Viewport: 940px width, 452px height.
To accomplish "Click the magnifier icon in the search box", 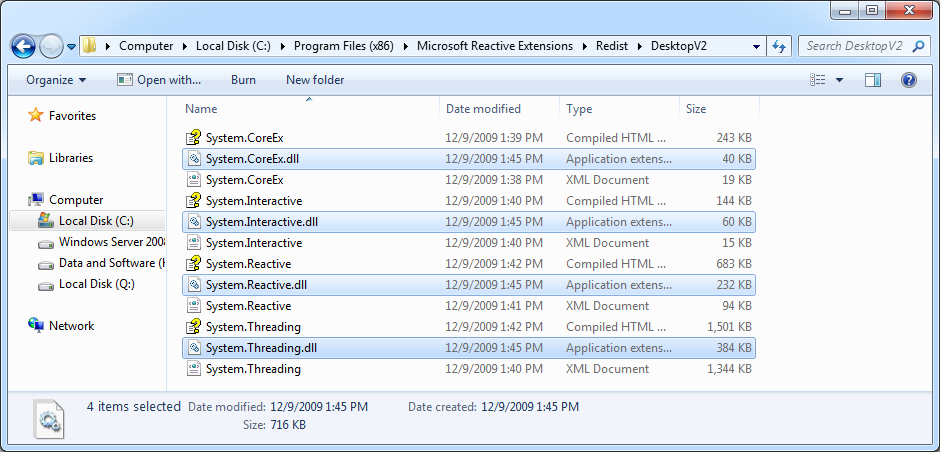I will click(918, 46).
